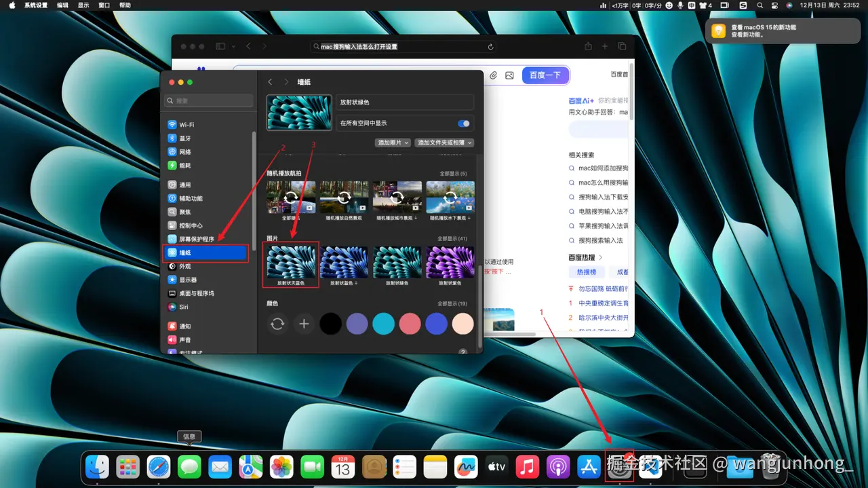Image resolution: width=868 pixels, height=488 pixels.
Task: Click the back chevron in the 墙纸 pane
Action: [x=269, y=81]
